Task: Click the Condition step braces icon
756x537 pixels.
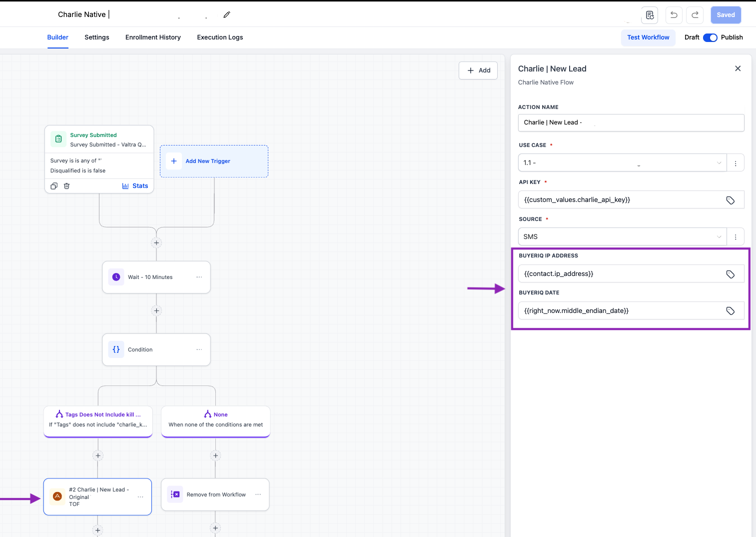Action: (x=116, y=349)
